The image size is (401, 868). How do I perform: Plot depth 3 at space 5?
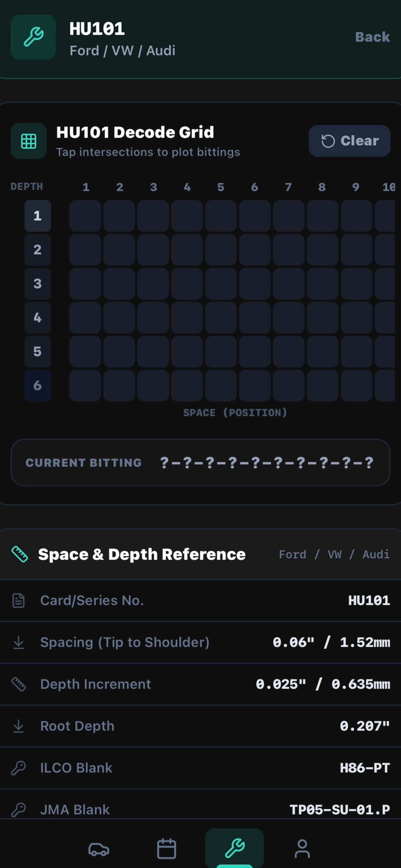point(221,284)
